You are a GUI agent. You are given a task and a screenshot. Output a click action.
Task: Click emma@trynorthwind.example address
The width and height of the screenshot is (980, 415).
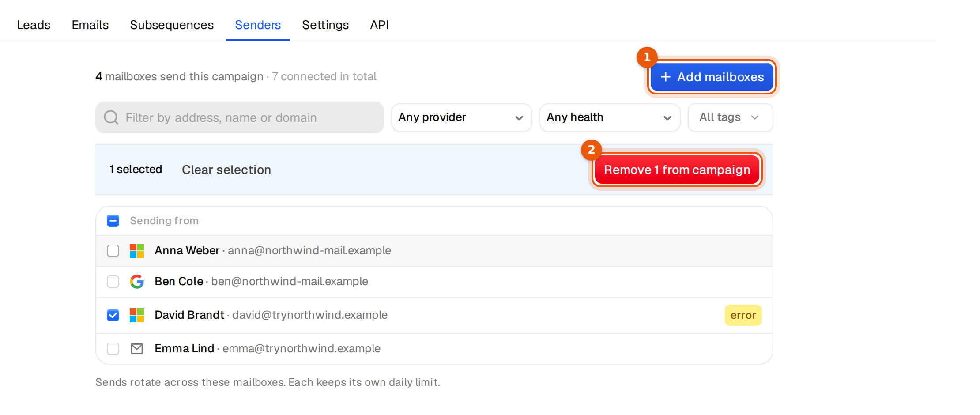point(302,348)
